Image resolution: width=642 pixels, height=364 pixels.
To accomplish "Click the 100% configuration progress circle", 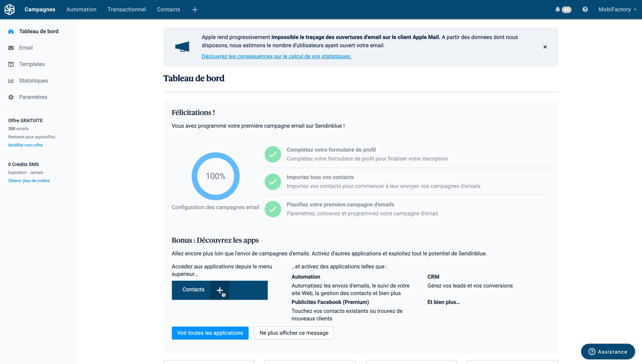I will tap(215, 176).
